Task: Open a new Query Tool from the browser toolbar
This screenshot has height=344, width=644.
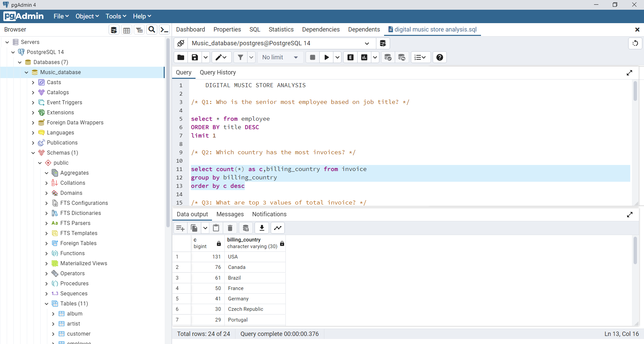Action: (114, 30)
